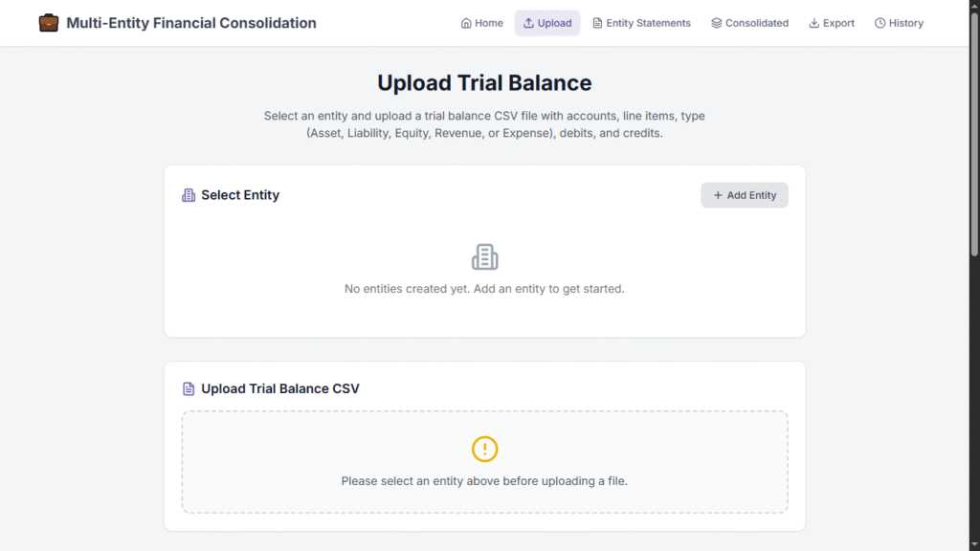Click the briefcase logo icon
Viewport: 980px width, 551px height.
(x=48, y=23)
